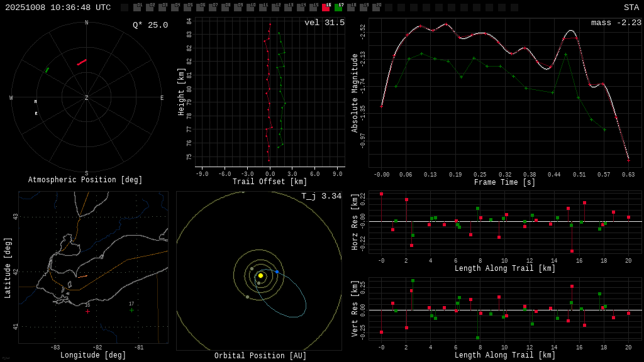The height and width of the screenshot is (362, 644).
Task: Click the green meteor trail in sky plot
Action: pyautogui.click(x=47, y=70)
